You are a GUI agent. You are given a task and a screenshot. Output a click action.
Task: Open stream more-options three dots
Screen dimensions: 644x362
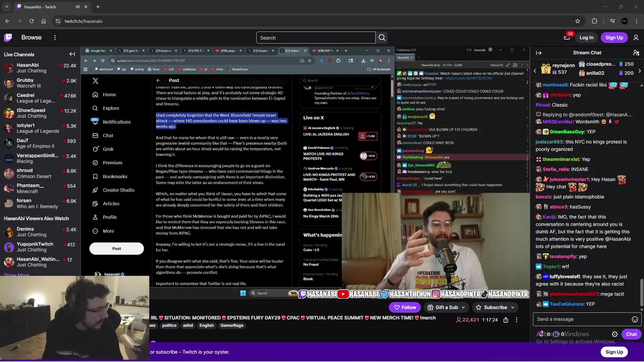516,320
